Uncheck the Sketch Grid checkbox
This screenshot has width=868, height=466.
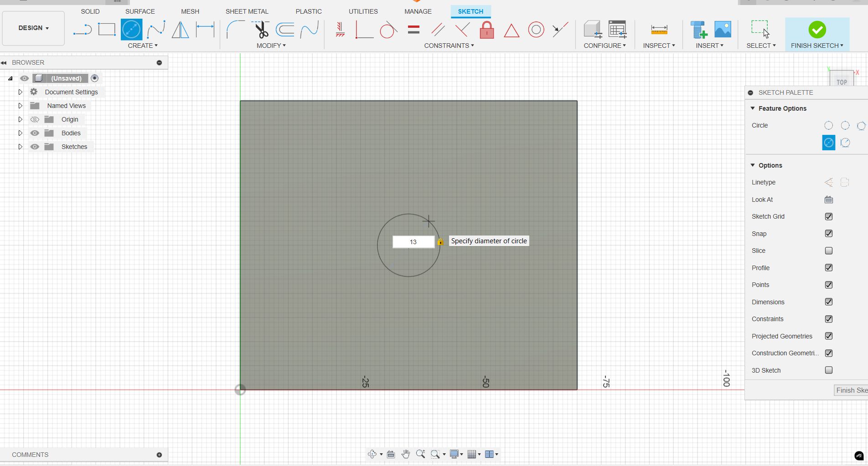(829, 216)
